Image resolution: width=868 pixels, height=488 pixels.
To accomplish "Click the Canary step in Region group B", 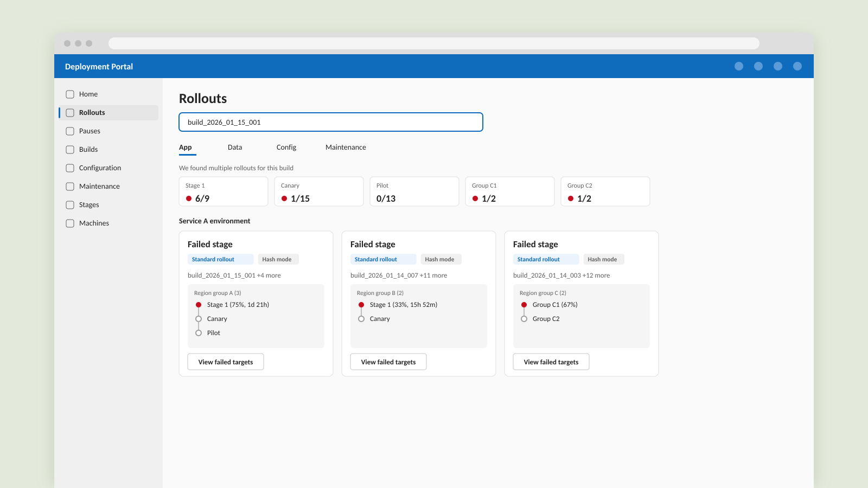I will [x=380, y=319].
